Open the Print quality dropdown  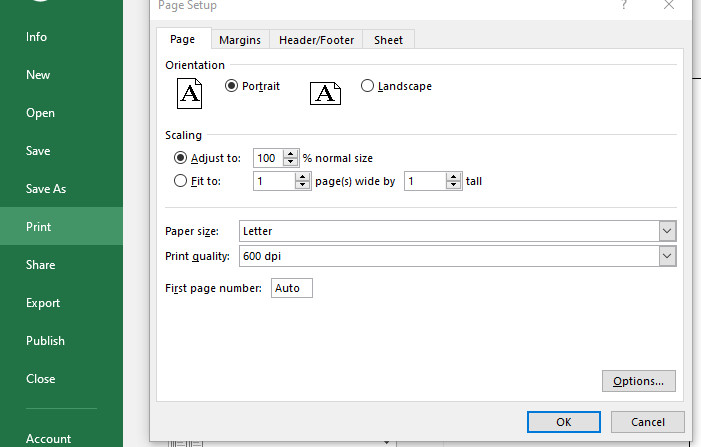point(667,256)
